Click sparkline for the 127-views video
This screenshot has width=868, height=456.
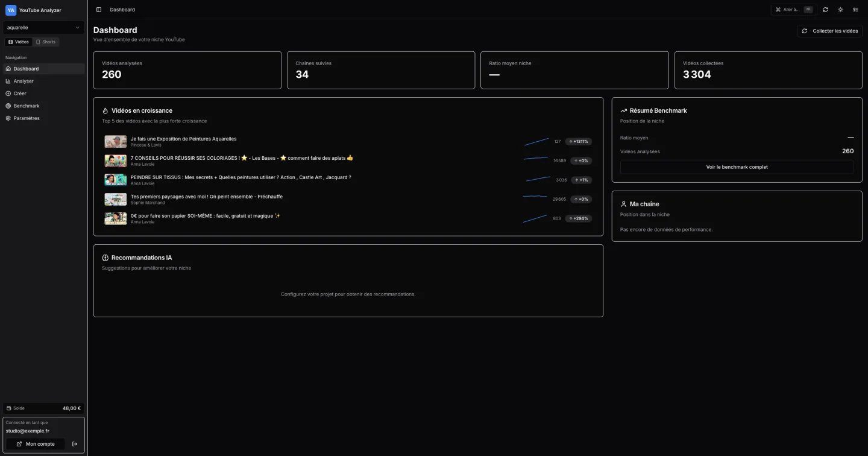tap(536, 142)
